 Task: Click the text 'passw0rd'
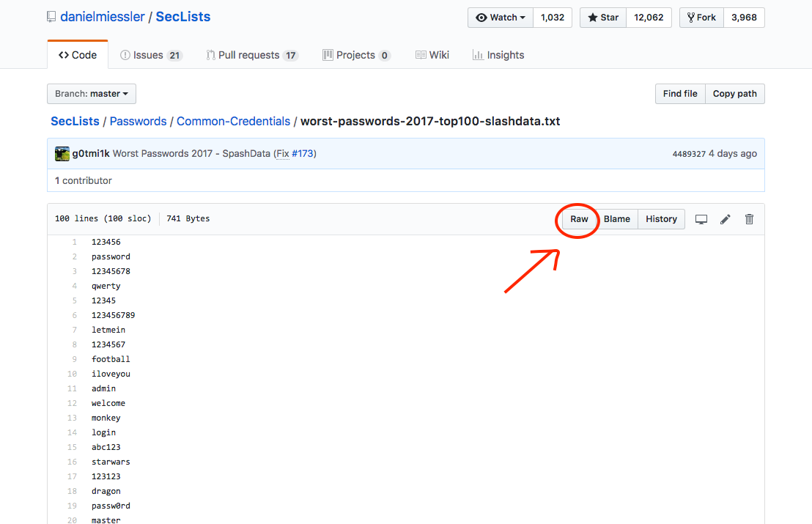(111, 506)
